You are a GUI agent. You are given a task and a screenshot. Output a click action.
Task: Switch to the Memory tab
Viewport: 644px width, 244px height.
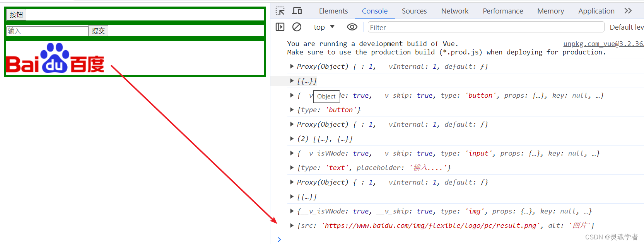click(550, 11)
